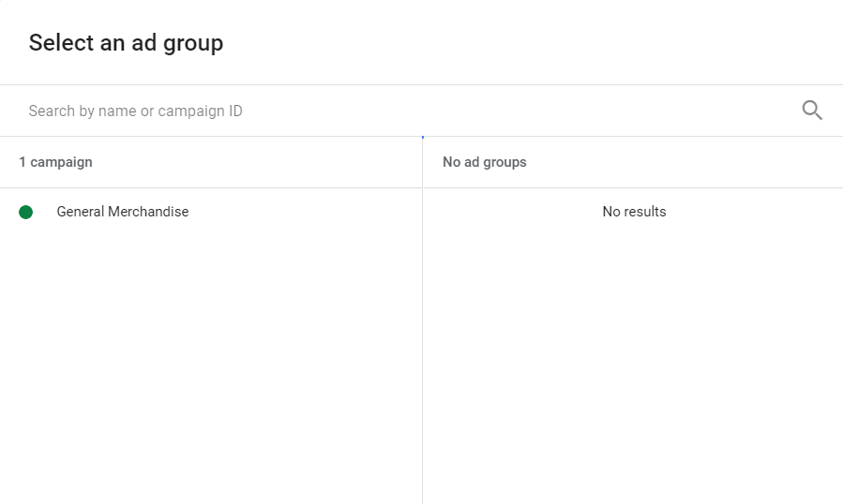Click the "1 campaign" column header
843x504 pixels.
[56, 162]
